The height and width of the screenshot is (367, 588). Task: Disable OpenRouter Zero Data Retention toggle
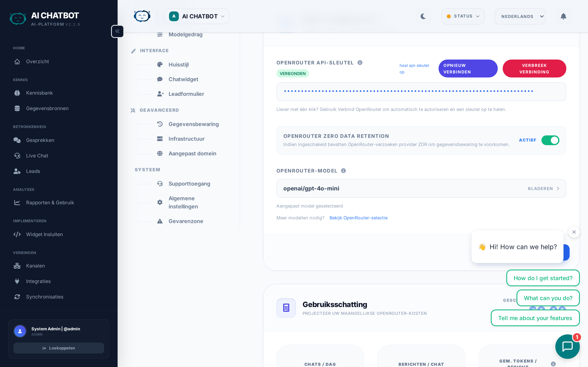coord(550,140)
